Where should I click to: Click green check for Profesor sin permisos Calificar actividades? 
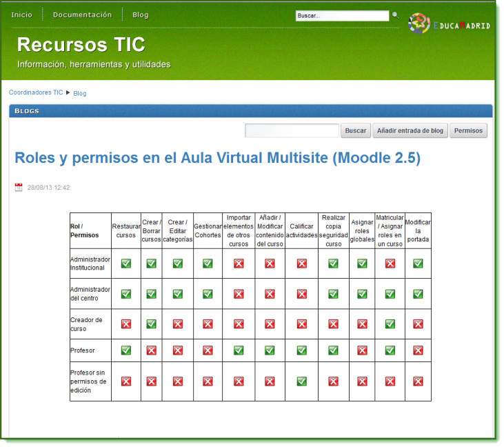(301, 381)
